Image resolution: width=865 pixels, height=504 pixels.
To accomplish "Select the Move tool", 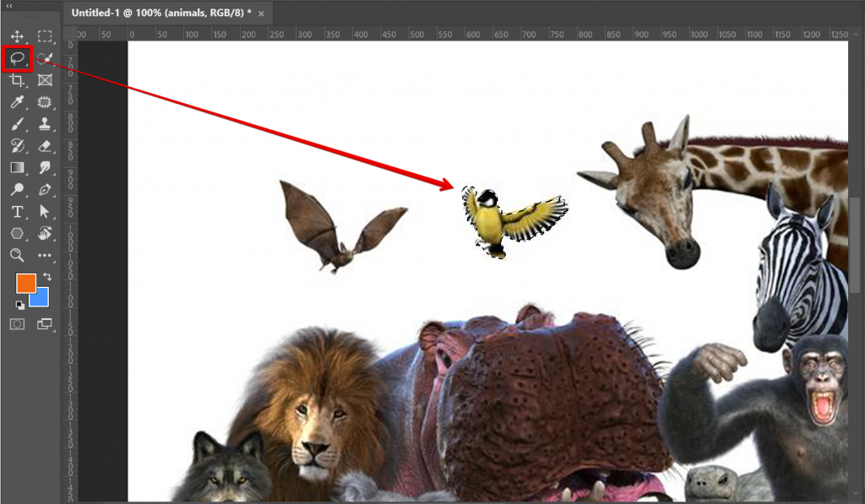I will click(18, 36).
